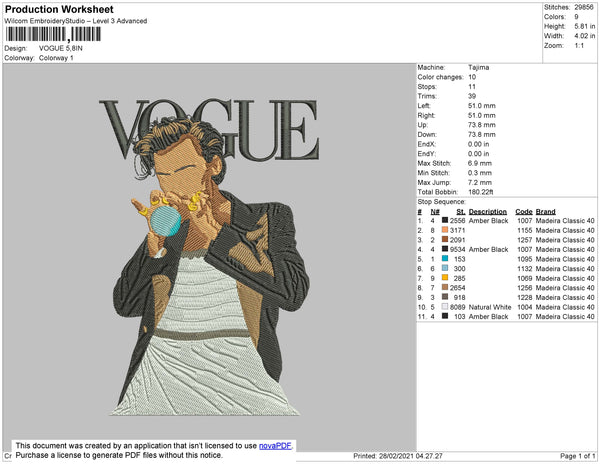Click the "Stop Sequence:" heading
This screenshot has width=600, height=464.
pos(441,202)
